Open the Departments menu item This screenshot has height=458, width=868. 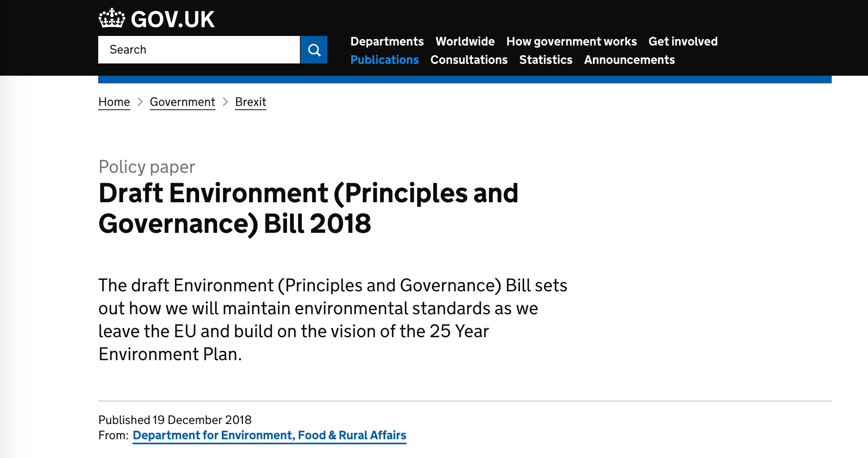(387, 41)
